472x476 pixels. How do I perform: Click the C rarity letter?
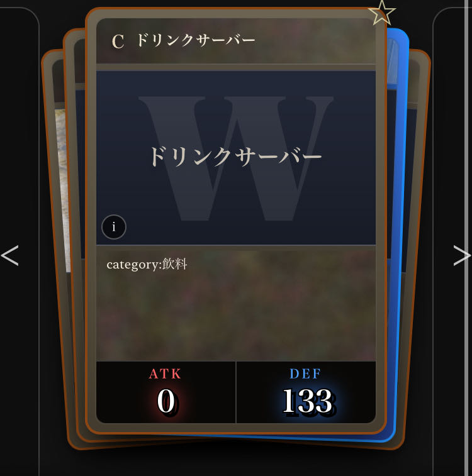[118, 42]
